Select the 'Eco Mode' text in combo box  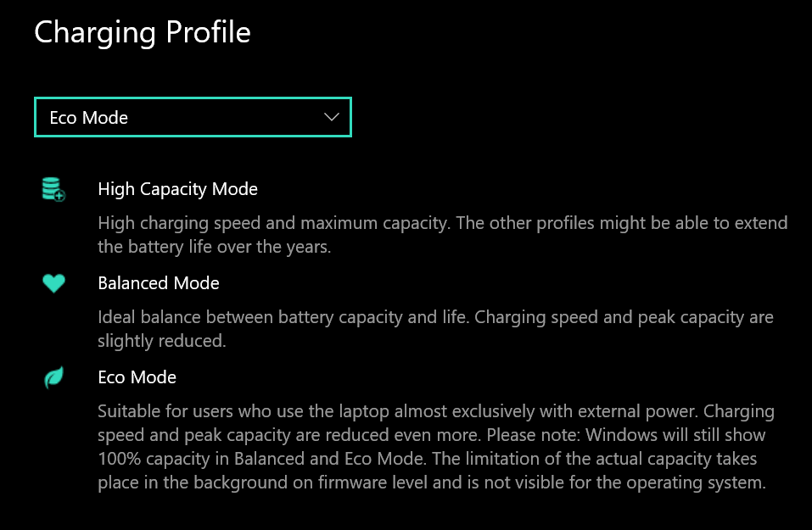click(88, 118)
